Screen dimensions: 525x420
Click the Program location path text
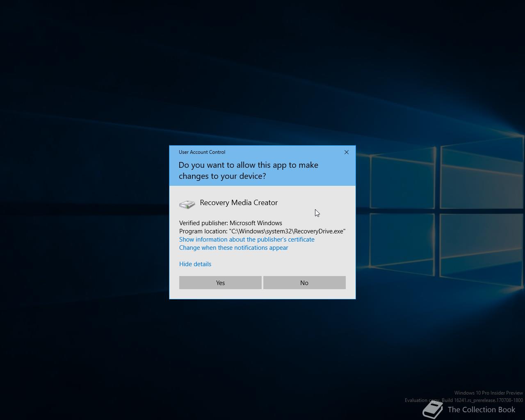262,231
